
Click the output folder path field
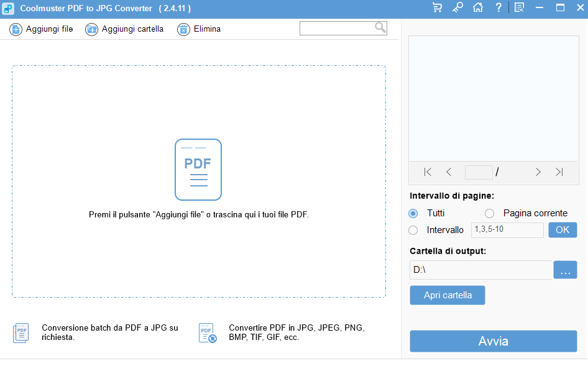[x=480, y=270]
